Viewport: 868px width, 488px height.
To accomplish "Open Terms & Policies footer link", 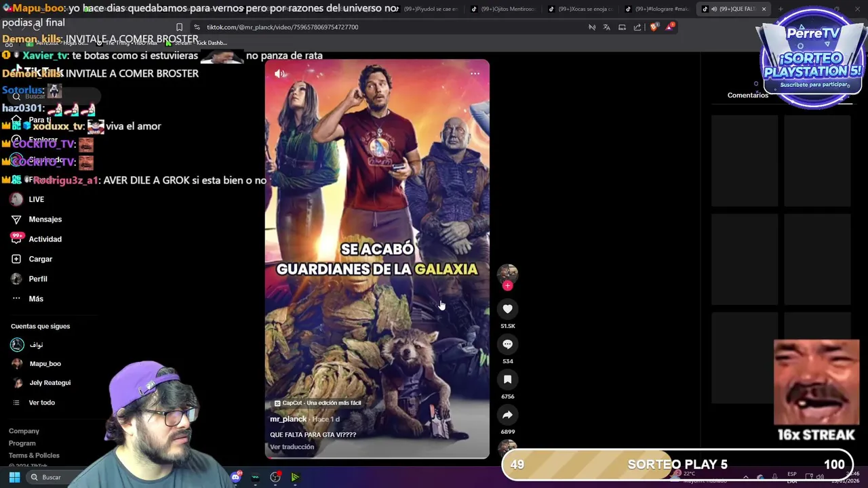I will point(34,455).
